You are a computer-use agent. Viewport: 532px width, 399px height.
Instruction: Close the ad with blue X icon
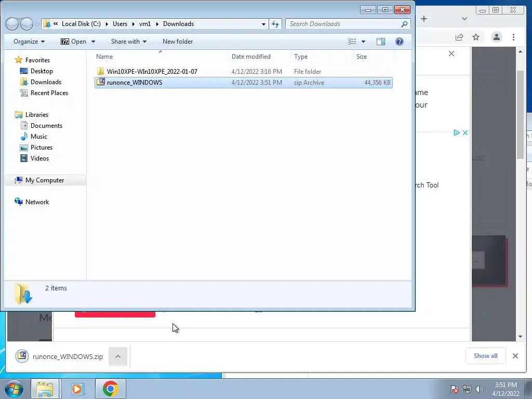click(x=465, y=132)
